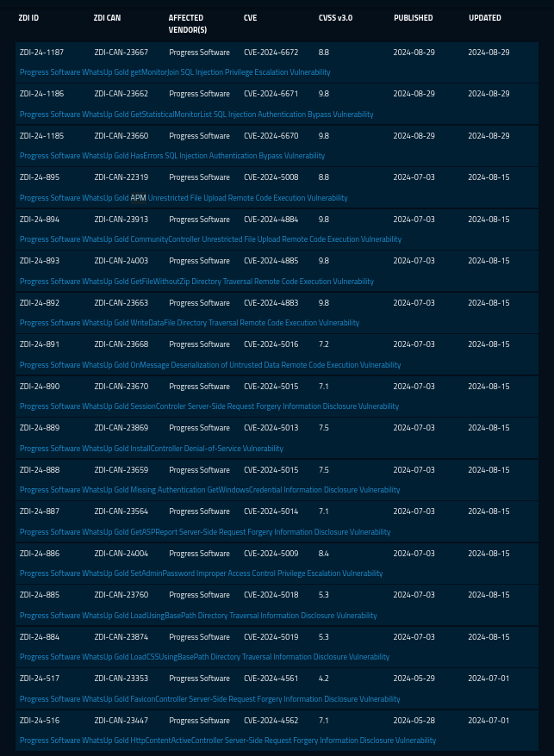Open the GetStatisticalMonitorList SQL Injection advisory link
554x756 pixels.
(x=196, y=115)
